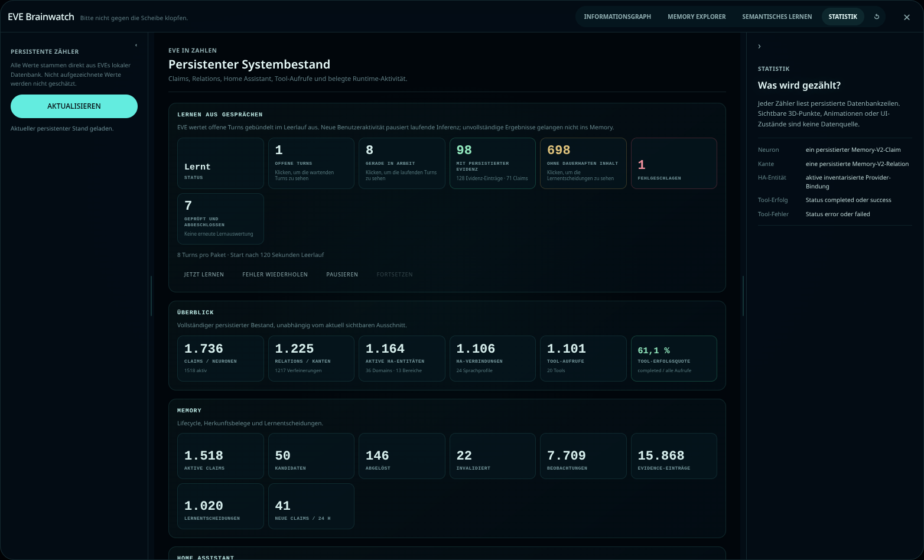Click the greyed Fortsetzen button
This screenshot has height=560, width=924.
[x=395, y=275]
